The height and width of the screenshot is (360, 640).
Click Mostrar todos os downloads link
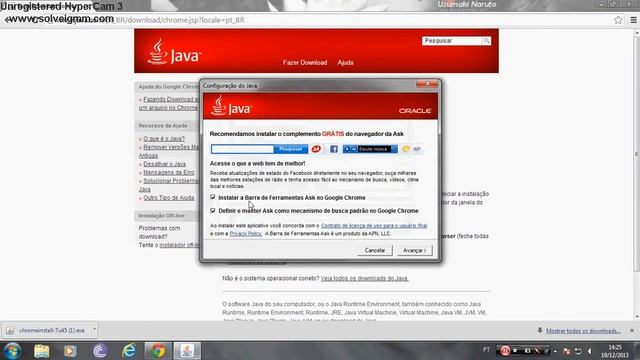583,331
